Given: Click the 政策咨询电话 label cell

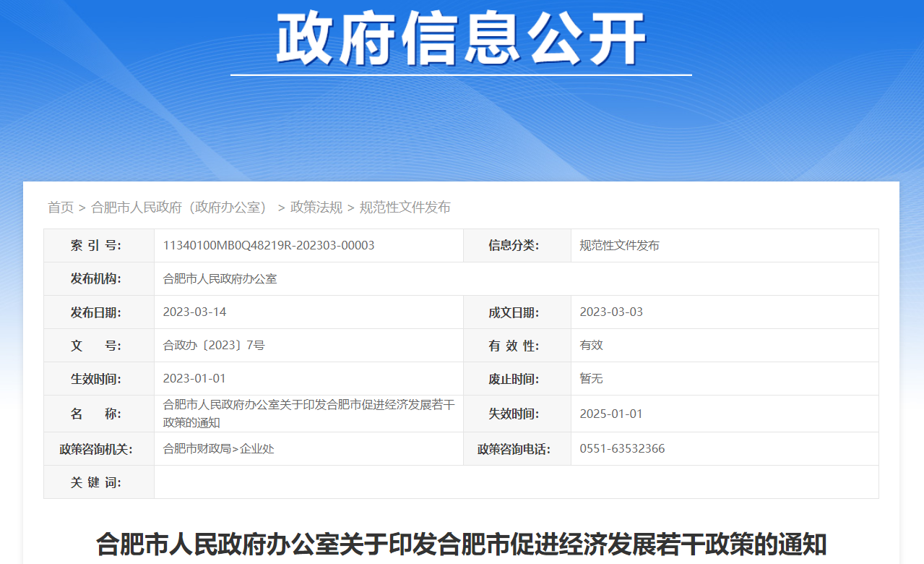Looking at the screenshot, I should [517, 449].
